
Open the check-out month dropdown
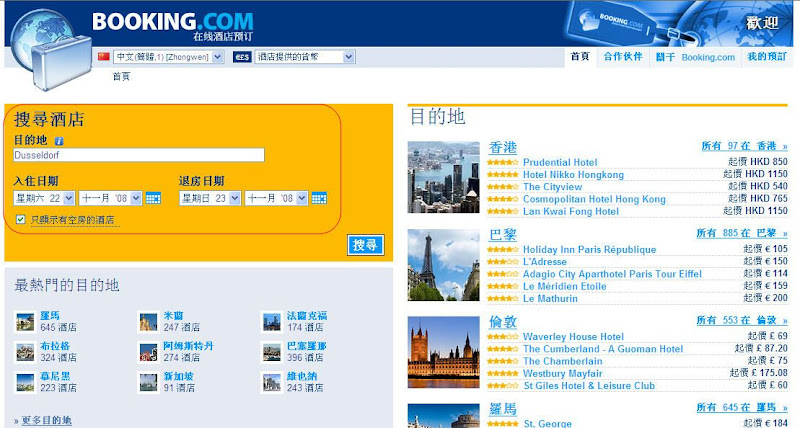click(276, 198)
